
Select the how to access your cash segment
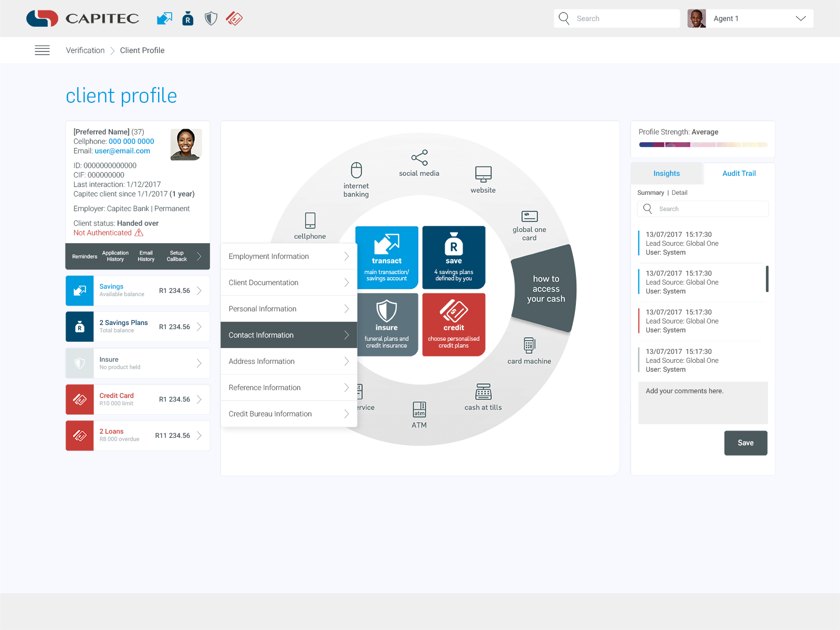point(545,289)
